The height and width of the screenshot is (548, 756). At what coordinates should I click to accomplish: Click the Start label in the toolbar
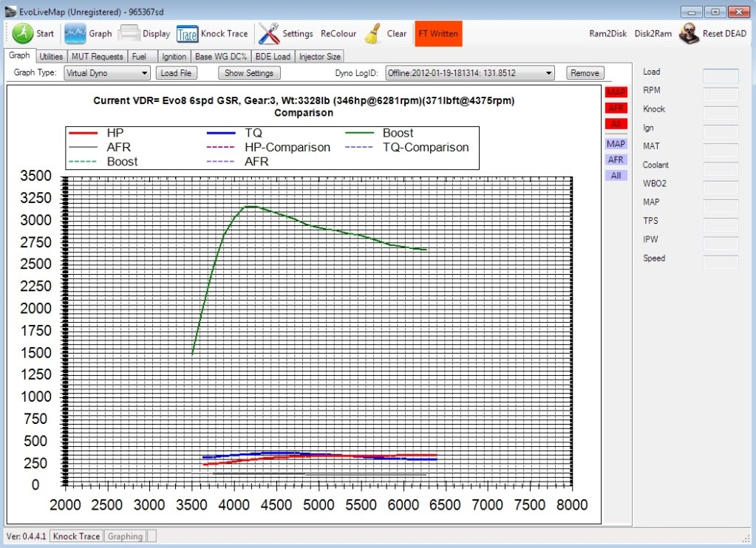pos(45,34)
